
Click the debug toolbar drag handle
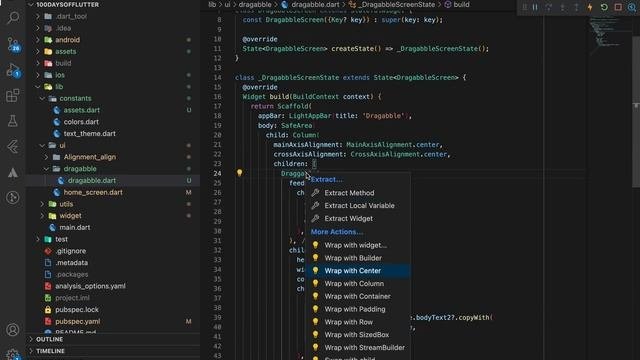[x=524, y=7]
